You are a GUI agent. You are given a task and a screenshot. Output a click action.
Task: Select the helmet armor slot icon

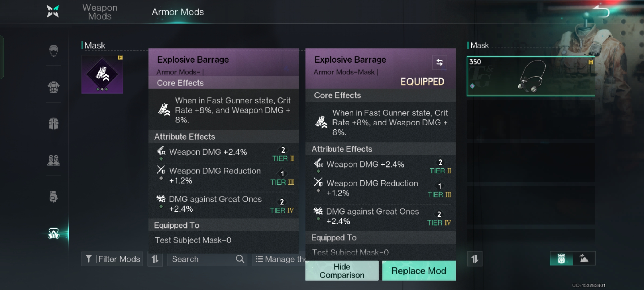click(x=54, y=50)
